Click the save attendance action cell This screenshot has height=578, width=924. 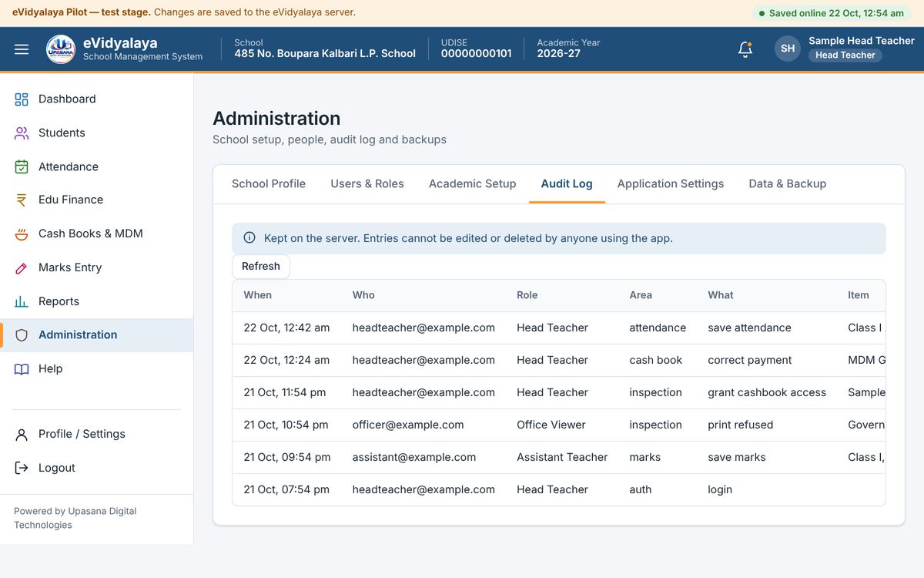click(749, 328)
